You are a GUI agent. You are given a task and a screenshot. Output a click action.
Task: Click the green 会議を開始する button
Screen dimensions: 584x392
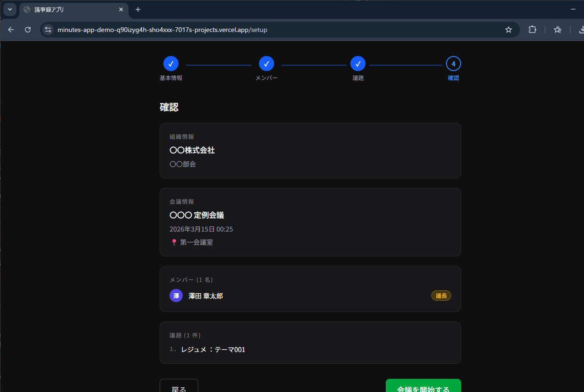(423, 387)
